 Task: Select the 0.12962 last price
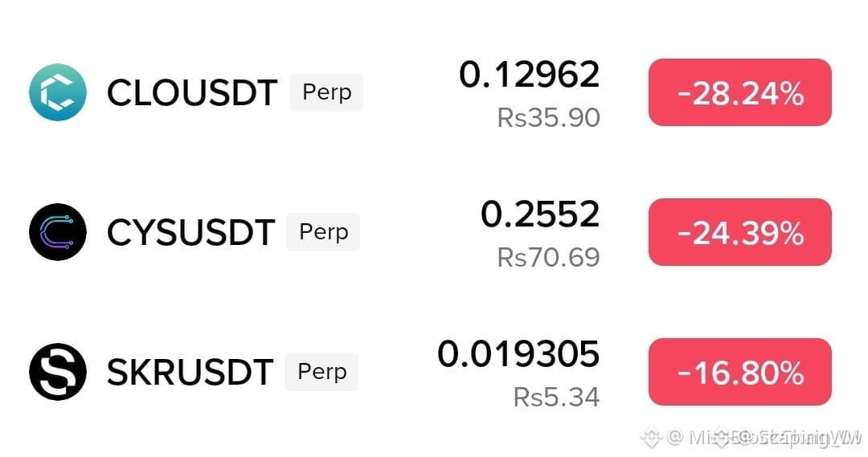pyautogui.click(x=529, y=74)
